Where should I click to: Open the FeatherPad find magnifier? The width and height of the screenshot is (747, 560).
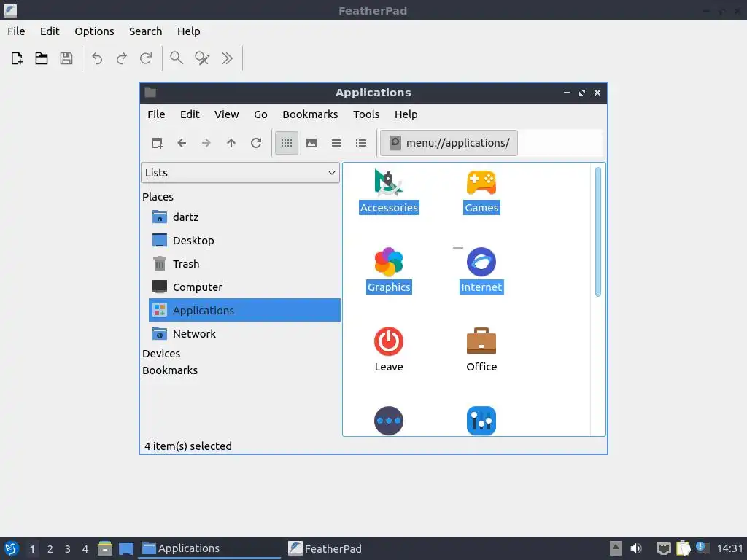tap(177, 58)
